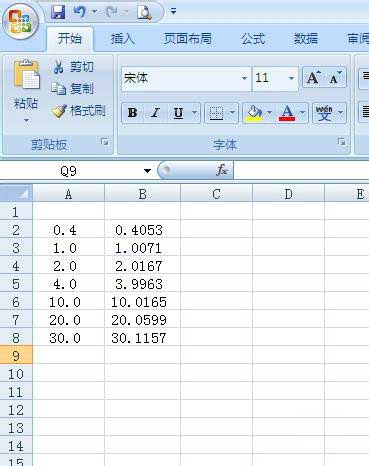Viewport: 369px width, 466px height.
Task: Open the font name dropdown 宋体
Action: pyautogui.click(x=244, y=78)
